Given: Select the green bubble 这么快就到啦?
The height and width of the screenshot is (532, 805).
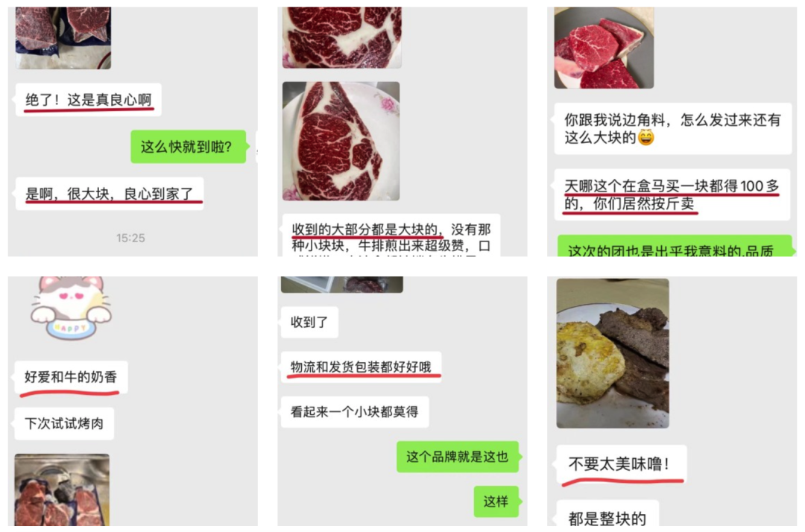Looking at the screenshot, I should [x=189, y=147].
